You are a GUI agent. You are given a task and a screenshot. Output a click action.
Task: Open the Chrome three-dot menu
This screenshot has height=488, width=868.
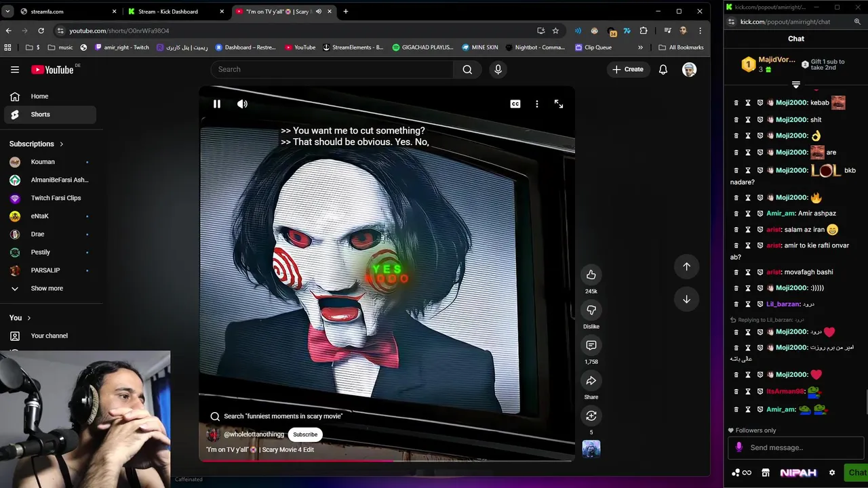[700, 30]
